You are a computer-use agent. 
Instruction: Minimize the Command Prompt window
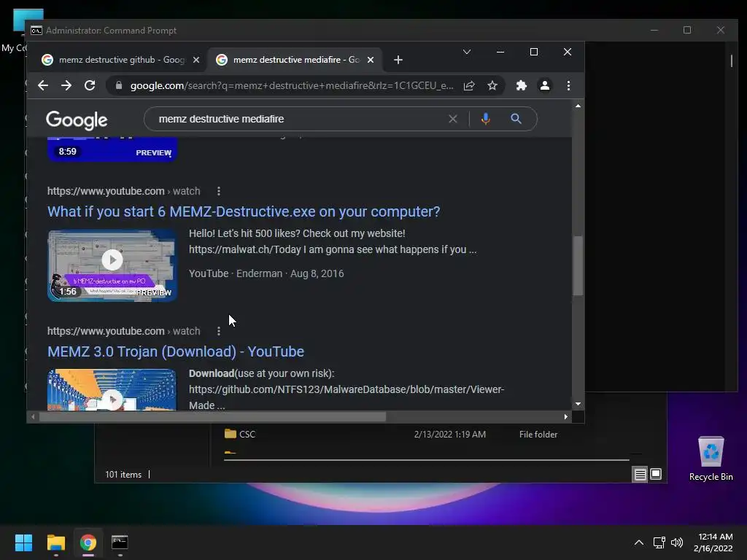654,30
